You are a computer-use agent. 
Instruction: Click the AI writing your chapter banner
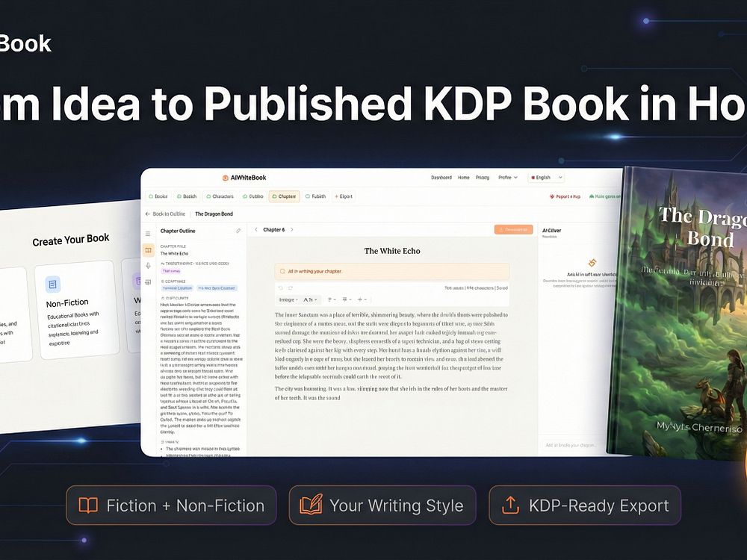tap(391, 272)
